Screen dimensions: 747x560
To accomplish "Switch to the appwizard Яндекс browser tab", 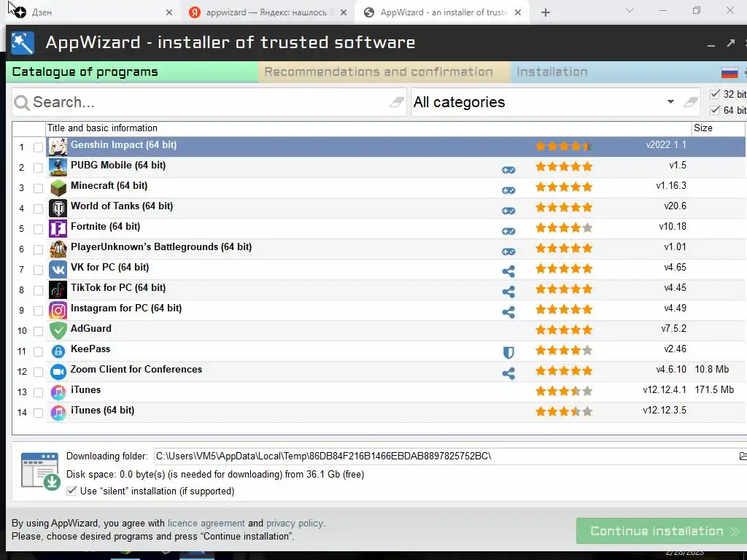I will click(x=266, y=12).
